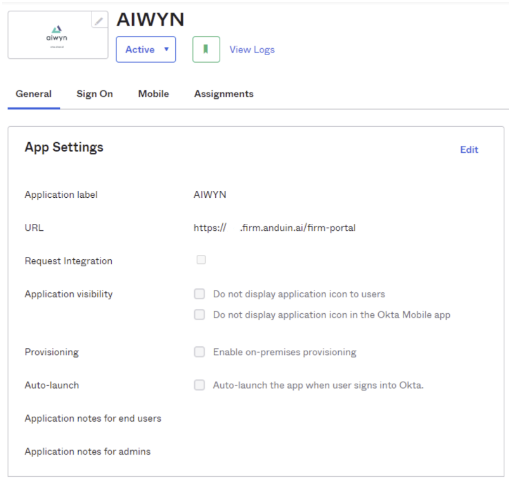Click the firm.anduin.ai/firm-portal URL text
This screenshot has width=511, height=484.
pos(274,228)
